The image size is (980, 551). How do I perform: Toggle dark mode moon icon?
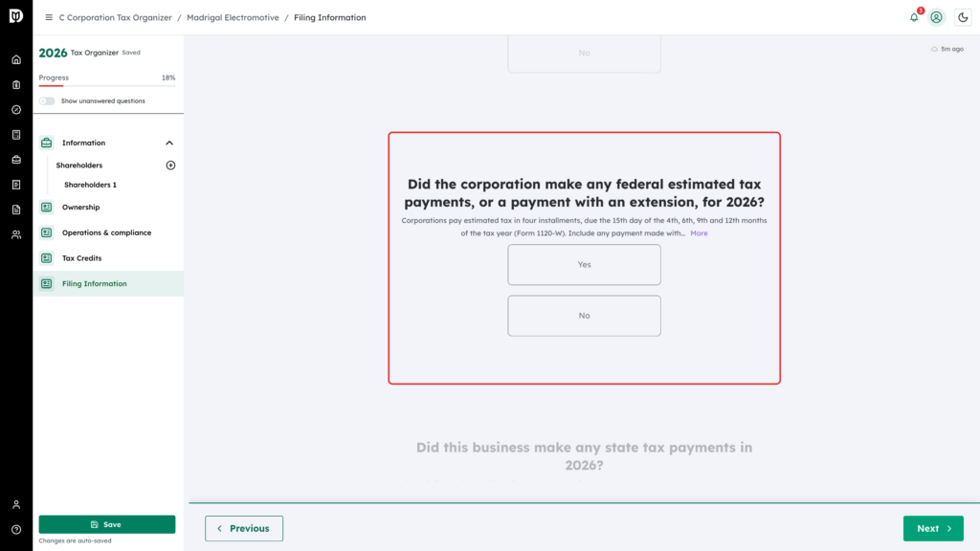tap(963, 17)
